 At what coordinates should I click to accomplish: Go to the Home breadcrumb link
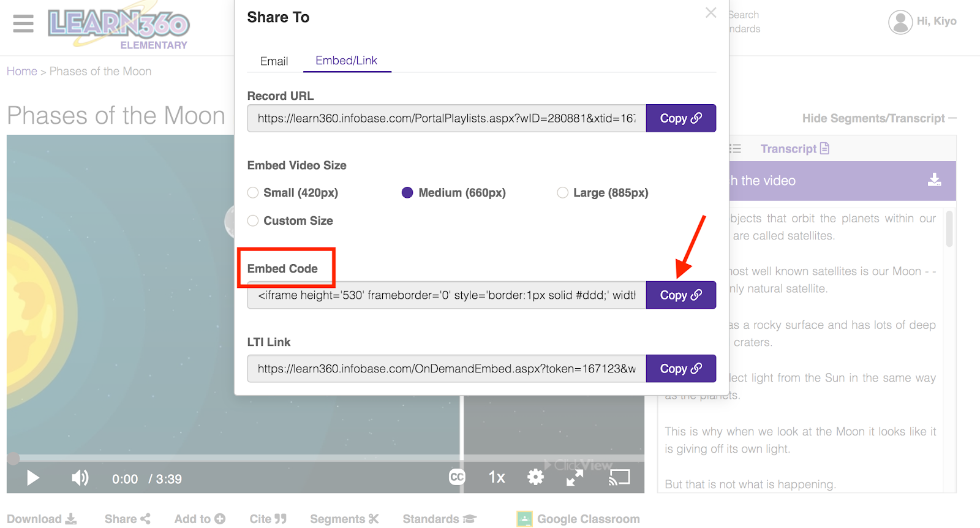coord(22,71)
